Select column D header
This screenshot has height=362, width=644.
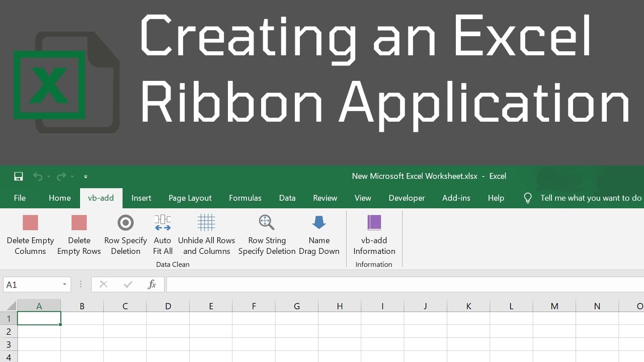pos(168,306)
